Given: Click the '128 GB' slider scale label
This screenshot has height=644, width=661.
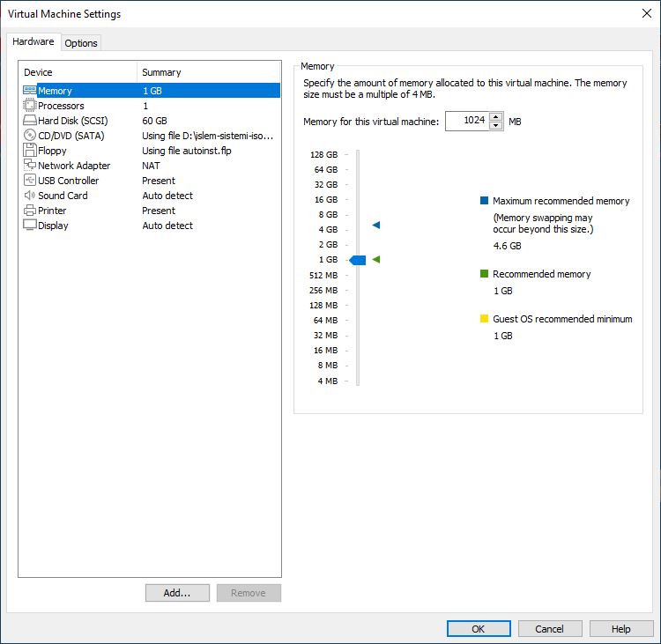Looking at the screenshot, I should point(323,155).
